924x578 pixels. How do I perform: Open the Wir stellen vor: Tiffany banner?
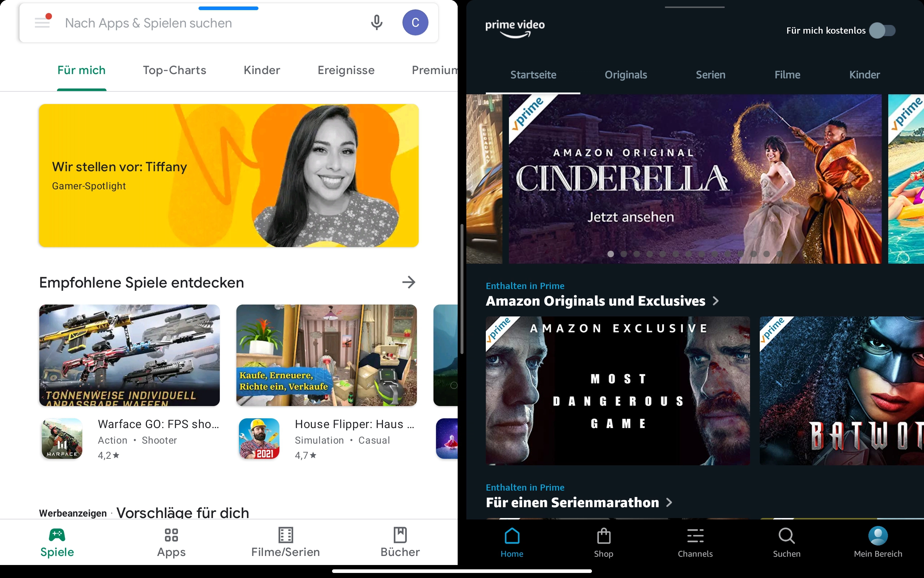point(229,176)
